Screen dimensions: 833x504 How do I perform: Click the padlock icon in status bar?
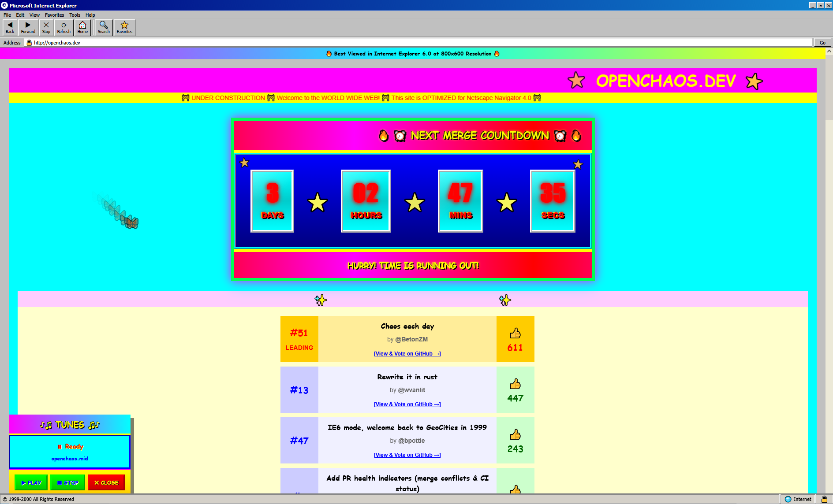[824, 499]
